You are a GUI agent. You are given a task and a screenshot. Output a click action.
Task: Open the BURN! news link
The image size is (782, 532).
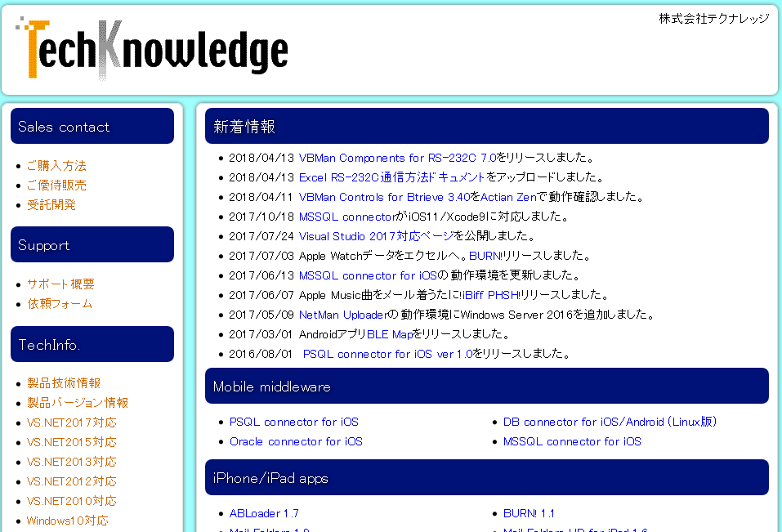click(x=485, y=256)
